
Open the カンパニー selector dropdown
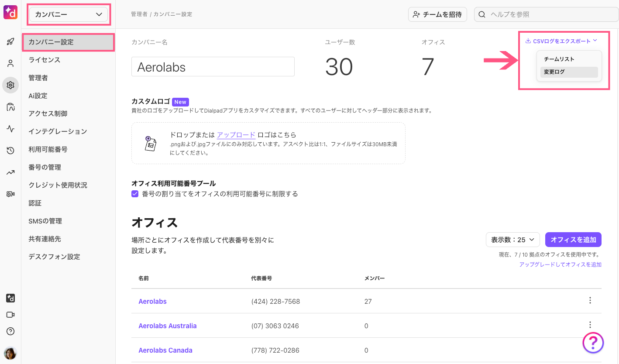[68, 14]
